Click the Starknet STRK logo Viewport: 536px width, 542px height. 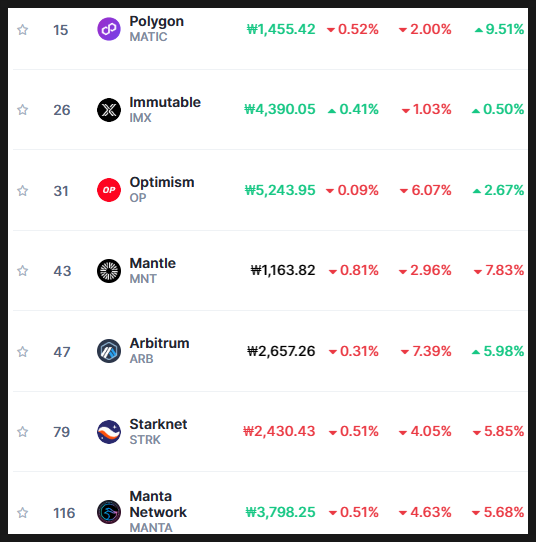click(x=109, y=432)
